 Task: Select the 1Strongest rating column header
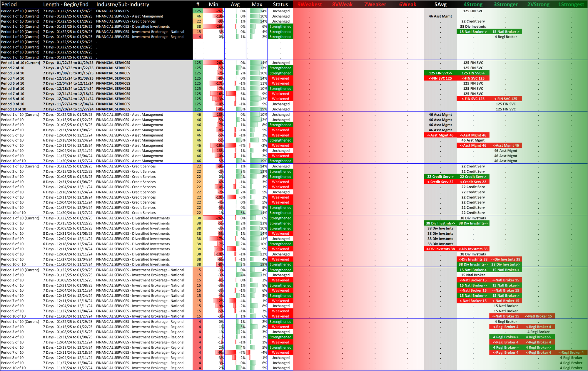click(x=571, y=4)
